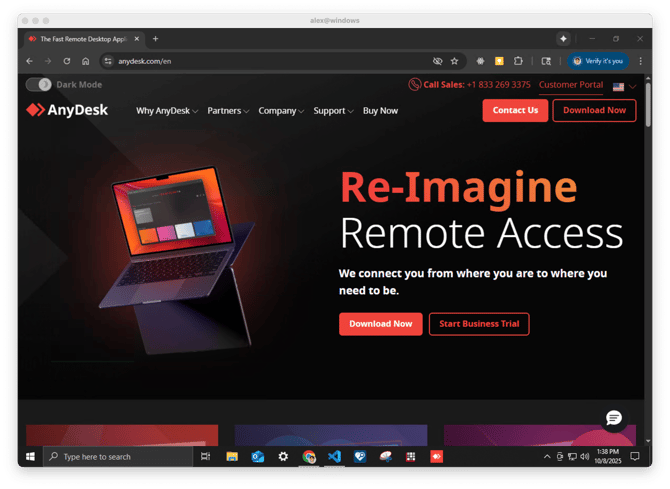Go back in browser history
This screenshot has height=489, width=670.
(x=29, y=61)
